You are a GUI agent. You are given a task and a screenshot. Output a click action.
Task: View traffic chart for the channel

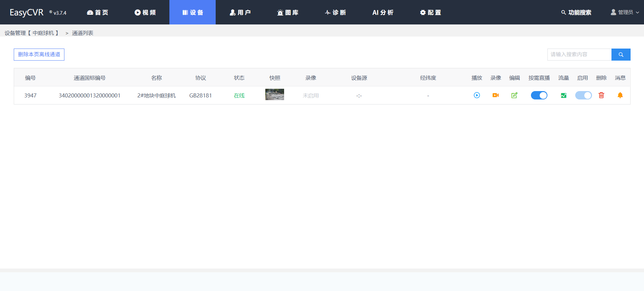563,95
